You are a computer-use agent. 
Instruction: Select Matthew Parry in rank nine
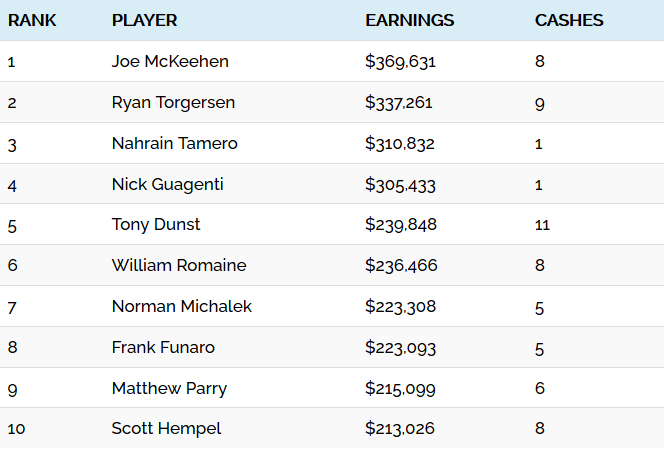click(169, 389)
